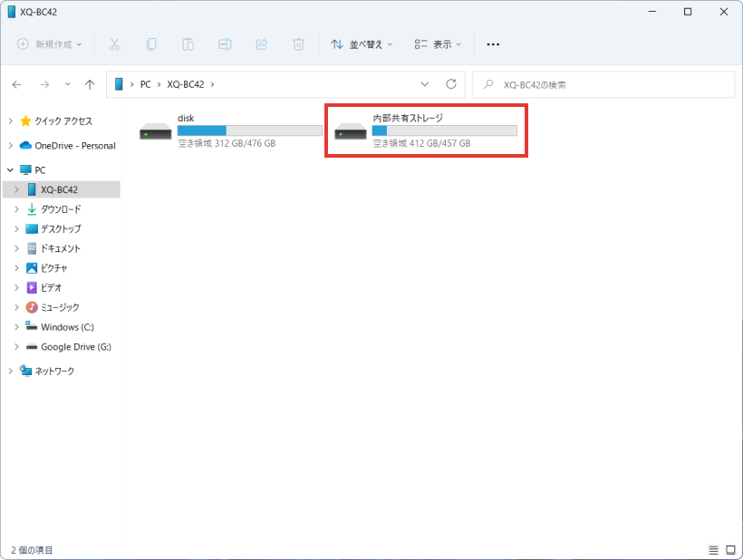Click the text 空き領域 312 GB/476 GB
Screen dimensions: 743x560
point(227,143)
